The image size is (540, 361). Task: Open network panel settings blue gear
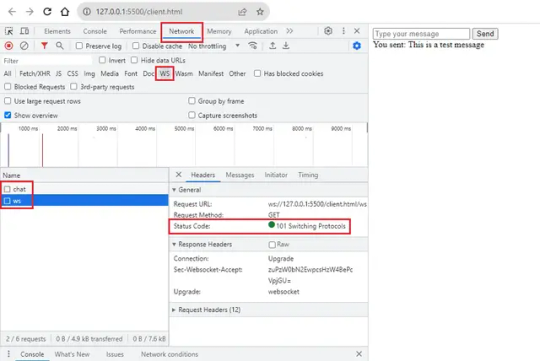coord(357,46)
